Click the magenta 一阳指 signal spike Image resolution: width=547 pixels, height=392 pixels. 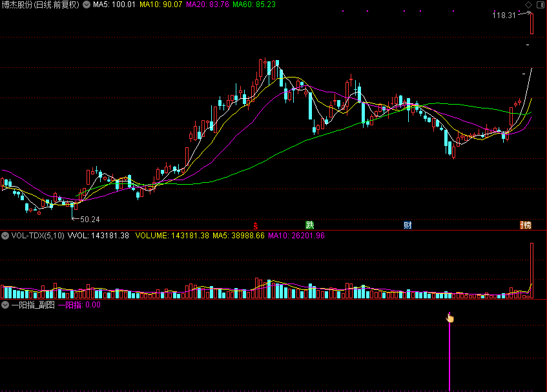coord(449,351)
